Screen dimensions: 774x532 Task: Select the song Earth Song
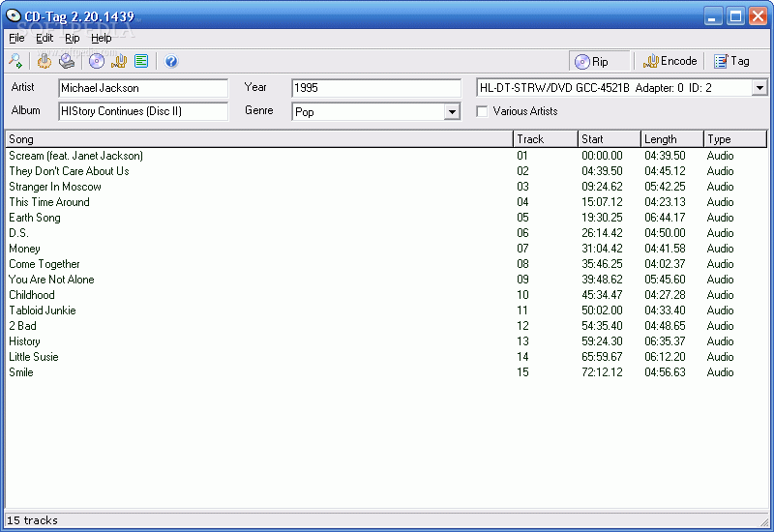pos(35,218)
